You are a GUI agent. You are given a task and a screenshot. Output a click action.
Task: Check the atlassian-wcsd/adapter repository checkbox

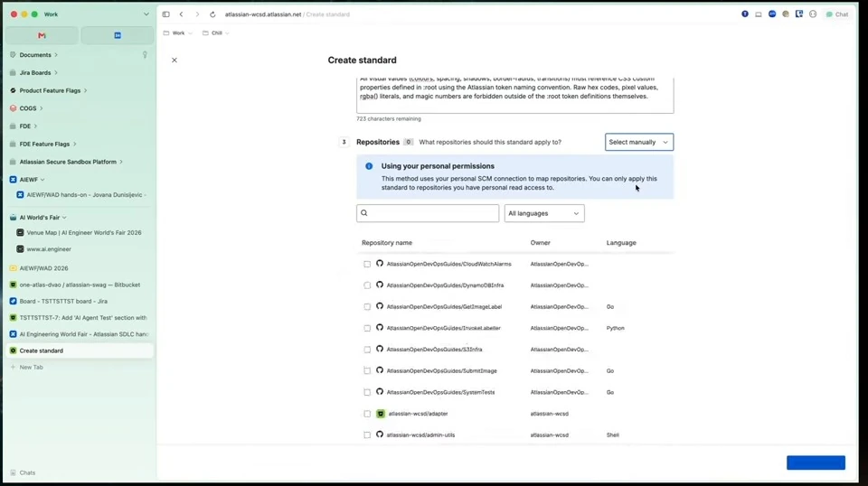(367, 414)
